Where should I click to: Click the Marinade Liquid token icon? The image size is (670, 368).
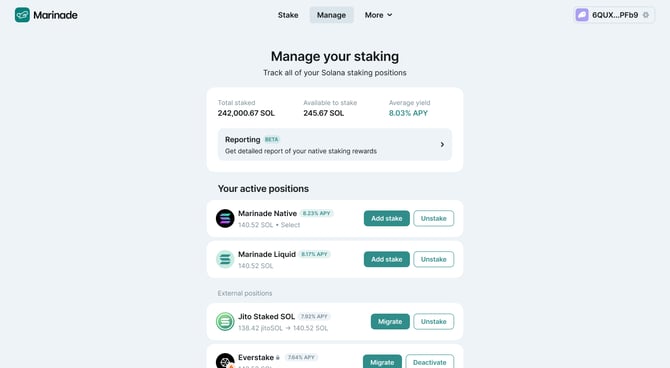click(x=225, y=259)
